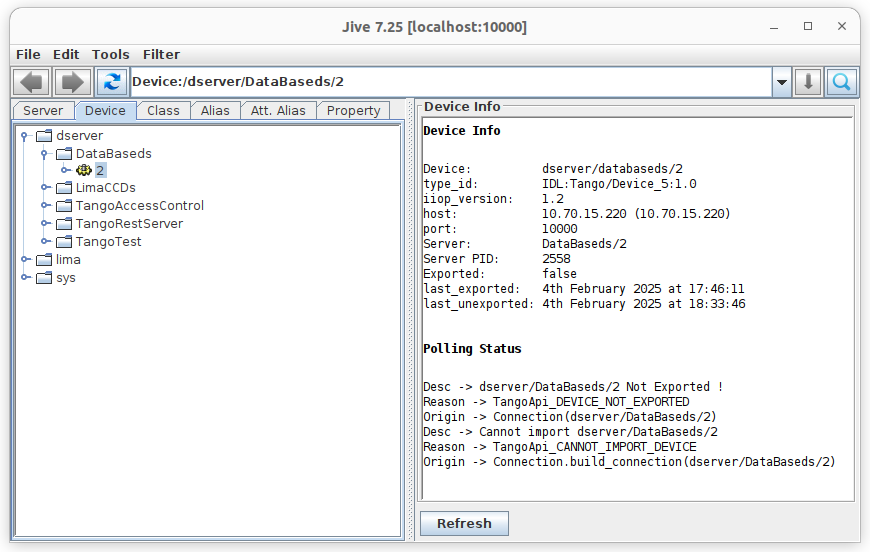Collapse the DataBaseds tree node

(44, 154)
